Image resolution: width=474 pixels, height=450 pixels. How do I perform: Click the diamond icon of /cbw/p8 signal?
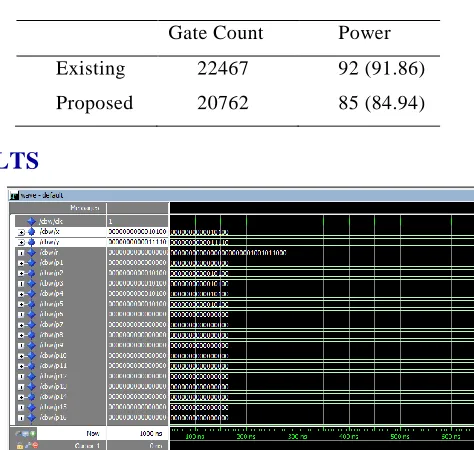click(31, 335)
